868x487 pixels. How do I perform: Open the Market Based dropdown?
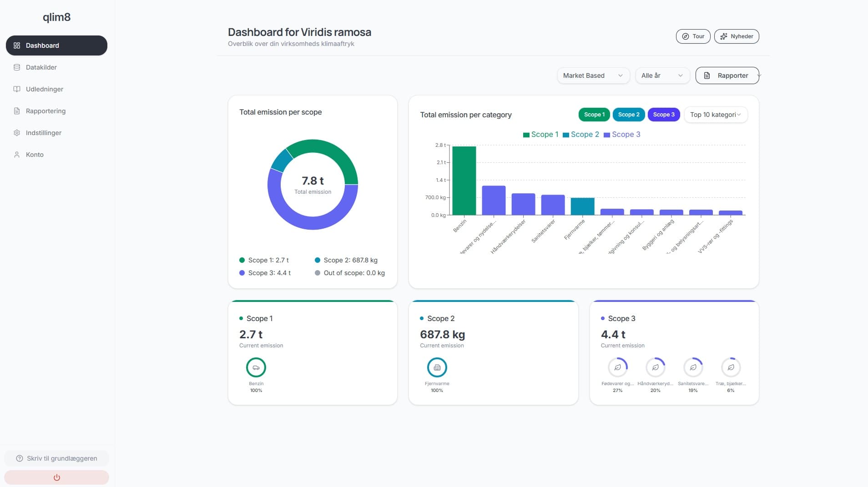(x=593, y=75)
